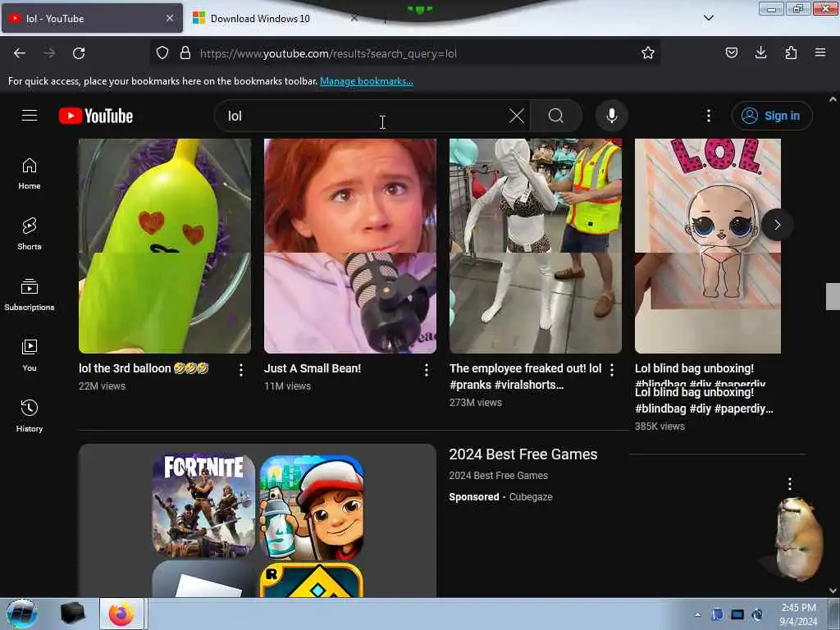Reload the page with the refresh icon

click(x=79, y=53)
